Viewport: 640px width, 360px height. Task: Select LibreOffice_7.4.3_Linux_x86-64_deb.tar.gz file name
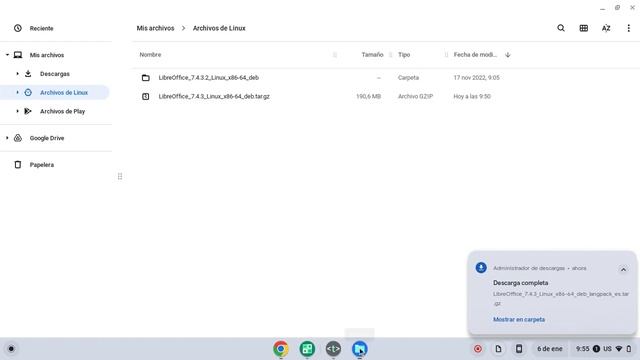pyautogui.click(x=214, y=96)
